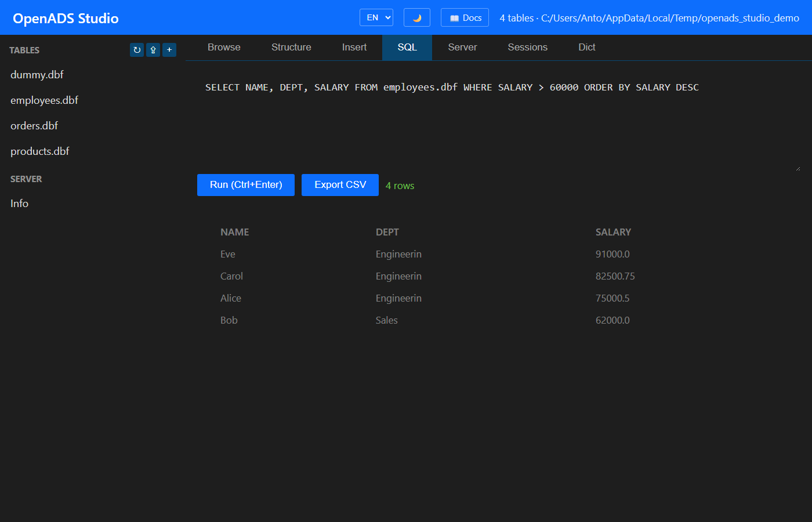
Task: Click Engineerin in Carol's row
Action: 398,276
